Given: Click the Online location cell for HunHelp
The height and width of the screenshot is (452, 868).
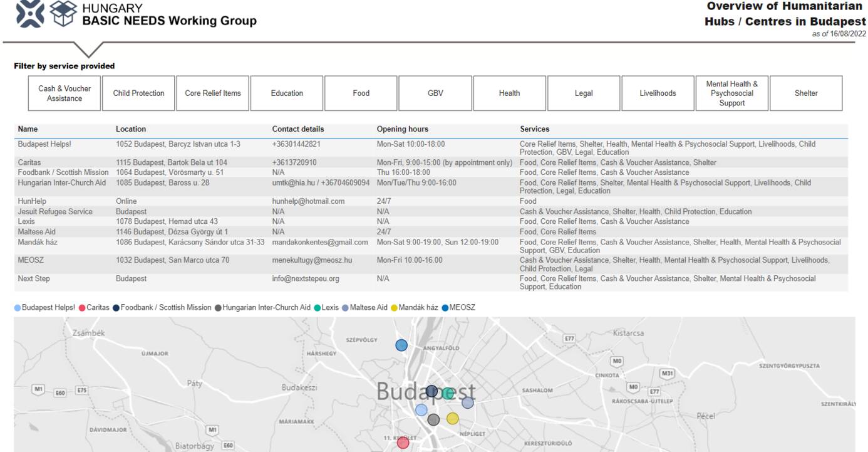Looking at the screenshot, I should tap(126, 201).
